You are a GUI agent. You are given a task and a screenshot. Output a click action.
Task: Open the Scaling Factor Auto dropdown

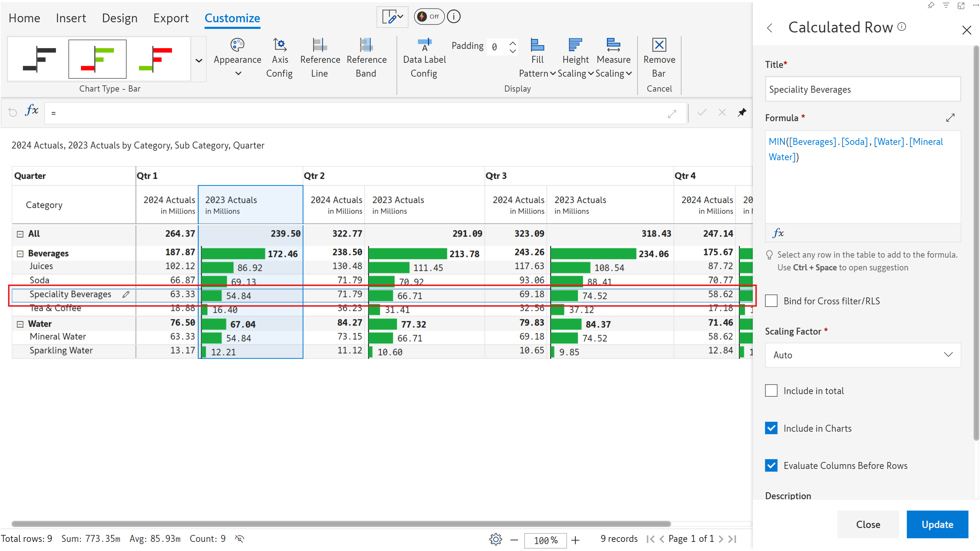tap(862, 355)
